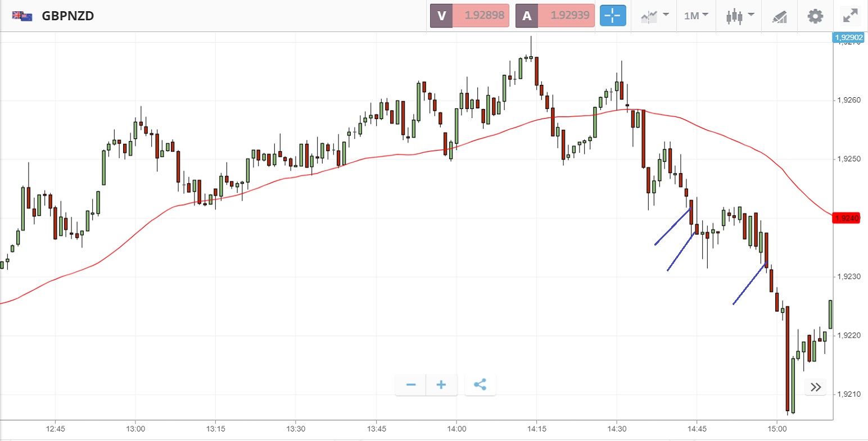Click the 13:00 time axis label
Viewport: 868px width, 441px height.
(135, 429)
